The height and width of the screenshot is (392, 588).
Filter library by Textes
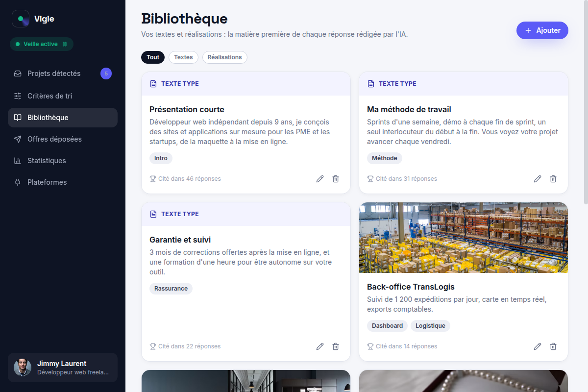(183, 57)
